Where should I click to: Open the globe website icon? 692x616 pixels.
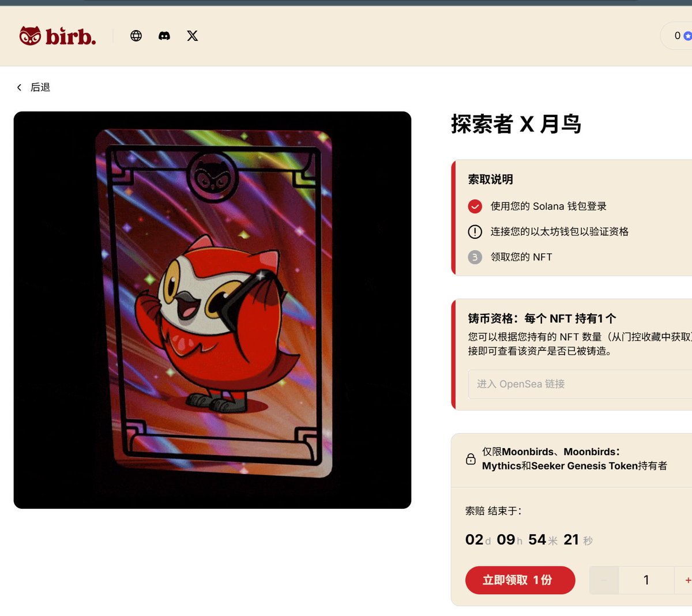pos(136,36)
